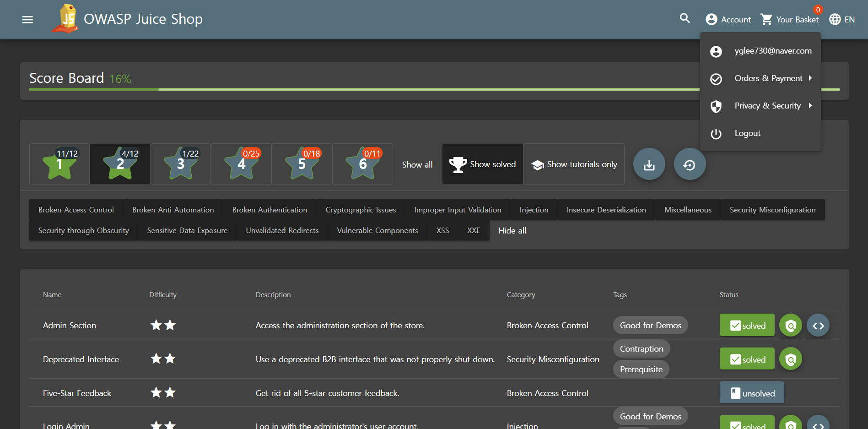Click the Status column header
This screenshot has height=429, width=868.
coord(729,295)
